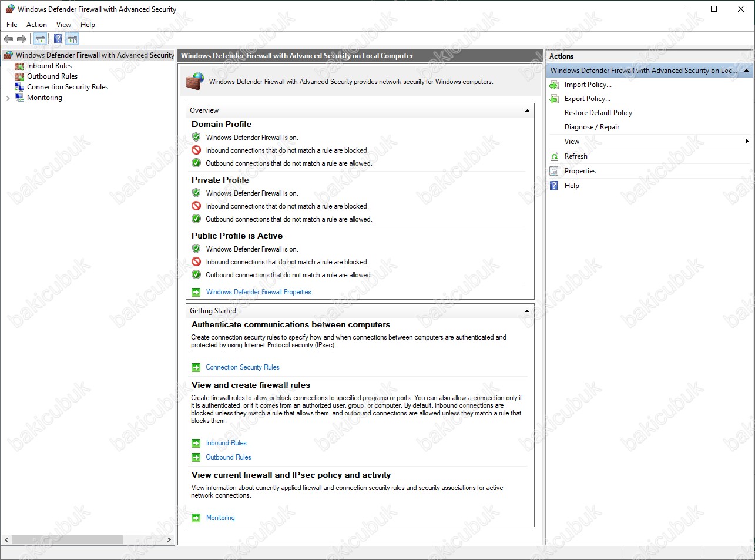
Task: Click the Public Profile is Active heading
Action: coord(237,236)
